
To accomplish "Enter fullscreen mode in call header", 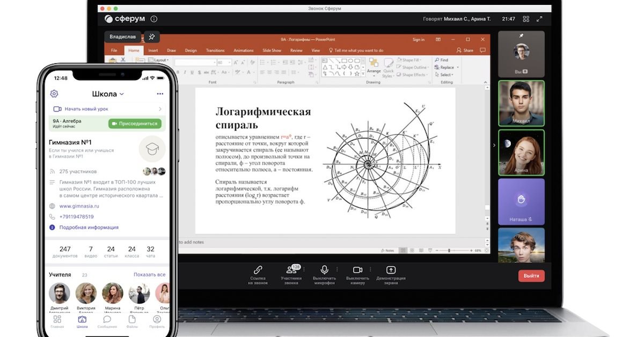I will (x=539, y=19).
